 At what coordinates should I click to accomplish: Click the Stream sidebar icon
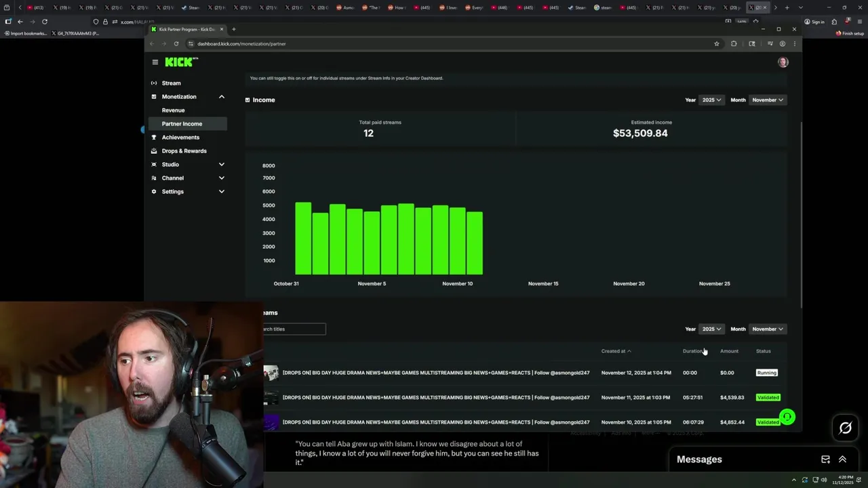[x=154, y=83]
